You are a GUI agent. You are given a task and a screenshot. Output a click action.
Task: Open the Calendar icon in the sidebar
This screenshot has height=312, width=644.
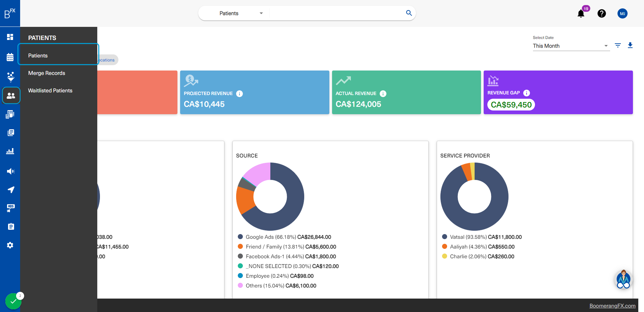[x=10, y=57]
